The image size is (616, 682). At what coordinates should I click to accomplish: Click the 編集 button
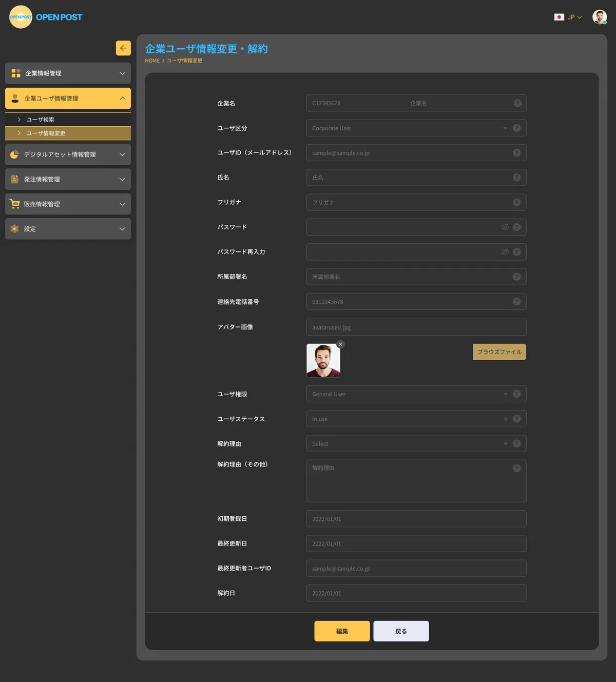(x=342, y=631)
